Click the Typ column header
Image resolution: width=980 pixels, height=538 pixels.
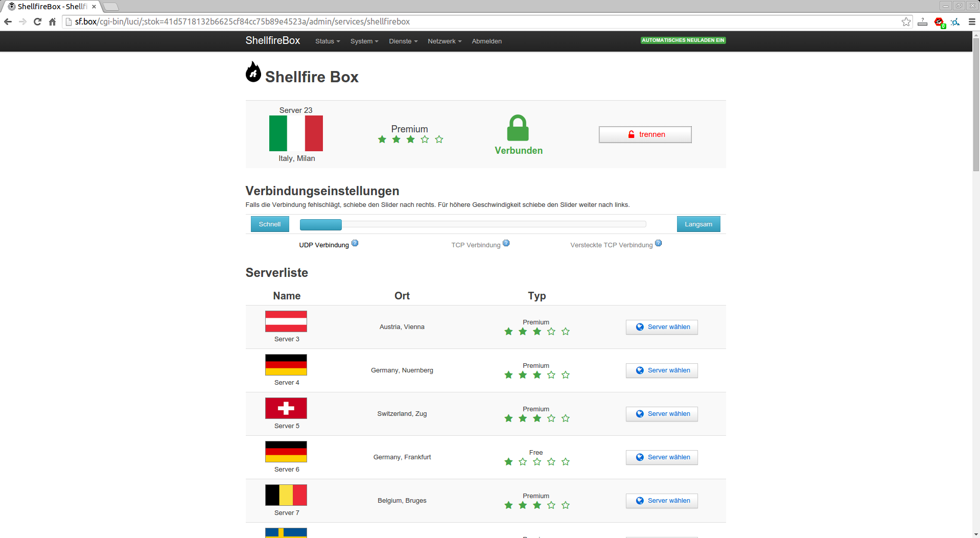tap(537, 296)
